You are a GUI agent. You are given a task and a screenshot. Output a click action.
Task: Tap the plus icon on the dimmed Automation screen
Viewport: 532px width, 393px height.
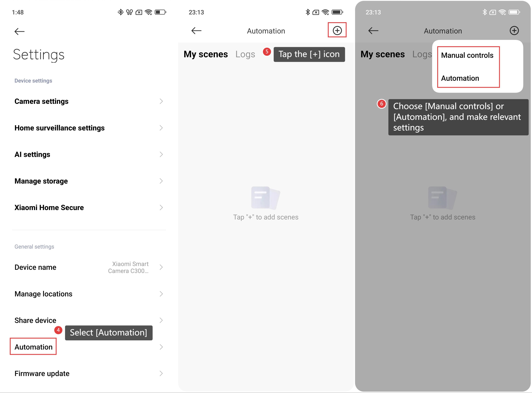tap(514, 30)
